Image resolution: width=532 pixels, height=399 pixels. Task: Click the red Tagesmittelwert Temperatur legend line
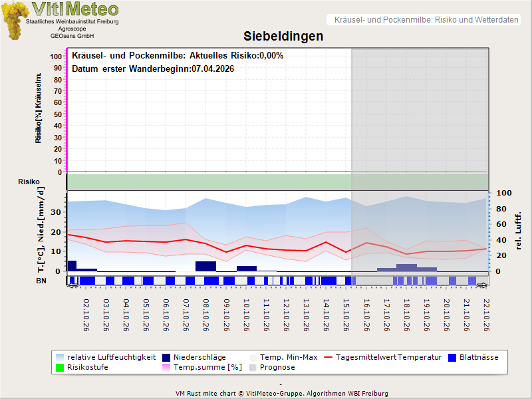[x=328, y=358]
